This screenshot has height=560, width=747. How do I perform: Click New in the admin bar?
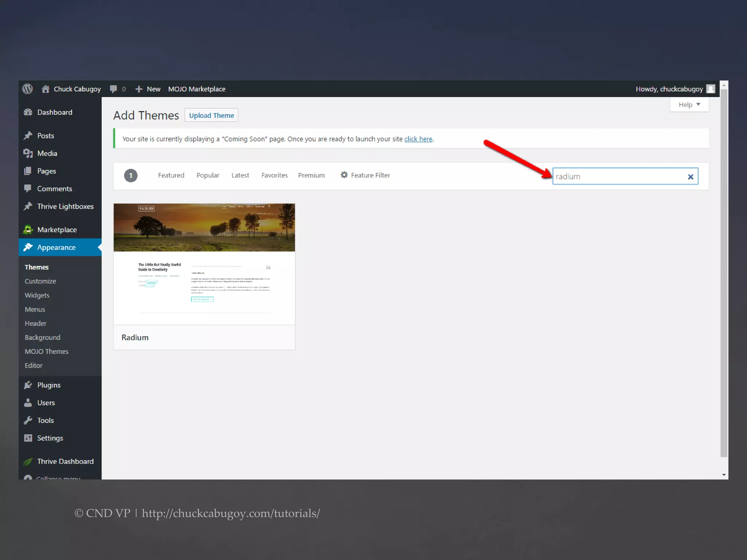point(154,89)
